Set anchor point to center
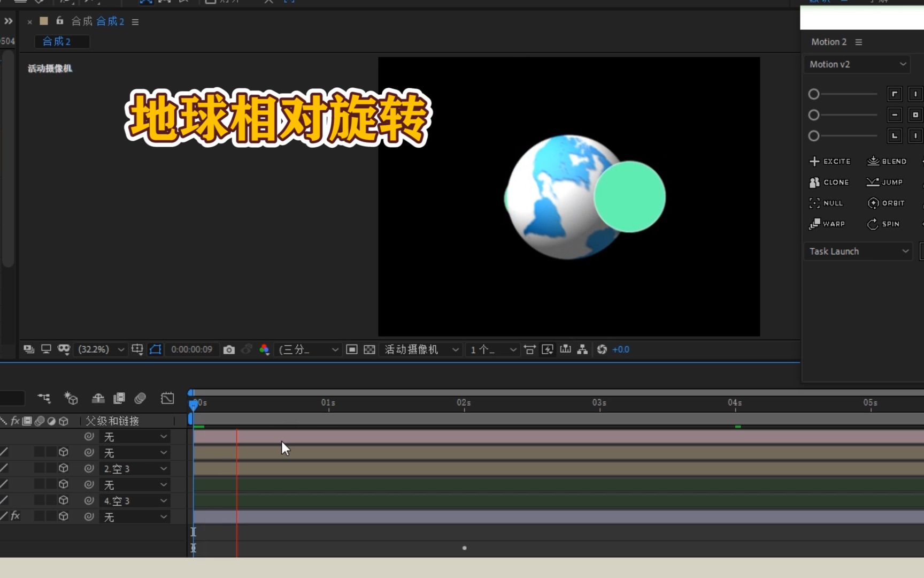The image size is (924, 578). pos(915,115)
